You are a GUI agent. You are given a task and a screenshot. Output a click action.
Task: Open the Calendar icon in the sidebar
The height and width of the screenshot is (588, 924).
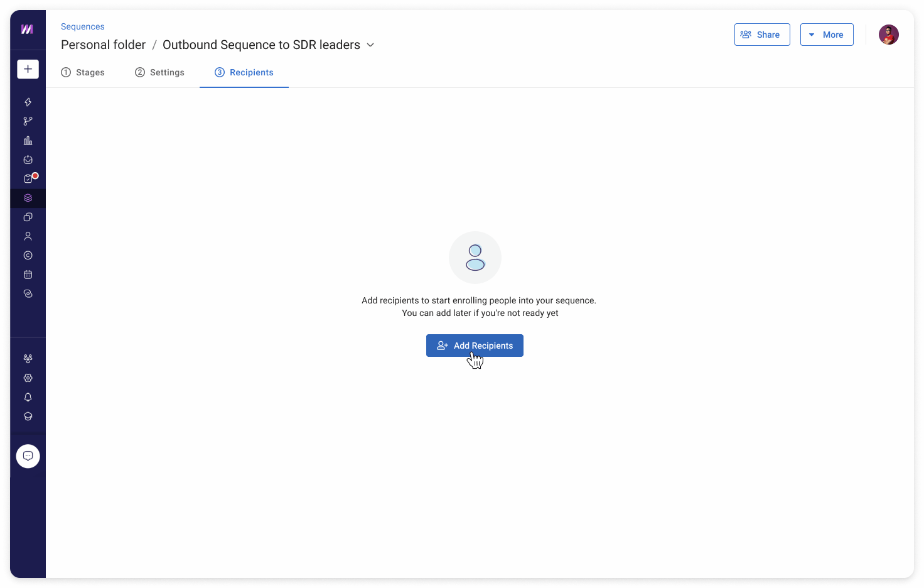pyautogui.click(x=28, y=275)
